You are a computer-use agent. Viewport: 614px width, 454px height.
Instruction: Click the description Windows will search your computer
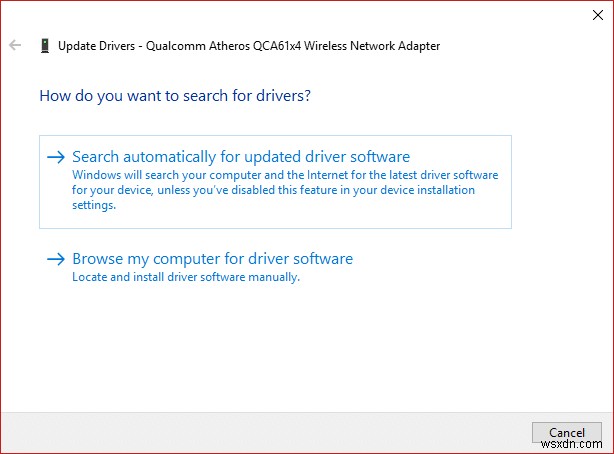pyautogui.click(x=285, y=190)
